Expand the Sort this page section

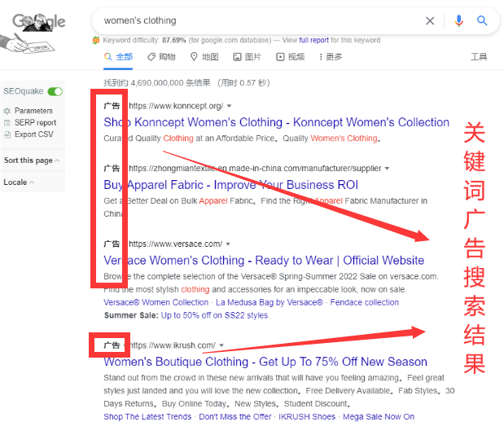pyautogui.click(x=32, y=160)
